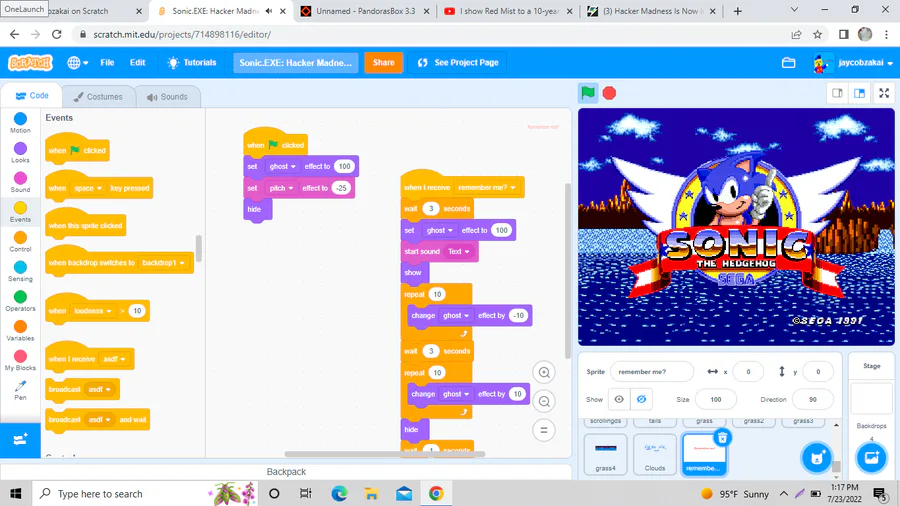The height and width of the screenshot is (506, 900).
Task: Open the File menu
Action: (x=107, y=63)
